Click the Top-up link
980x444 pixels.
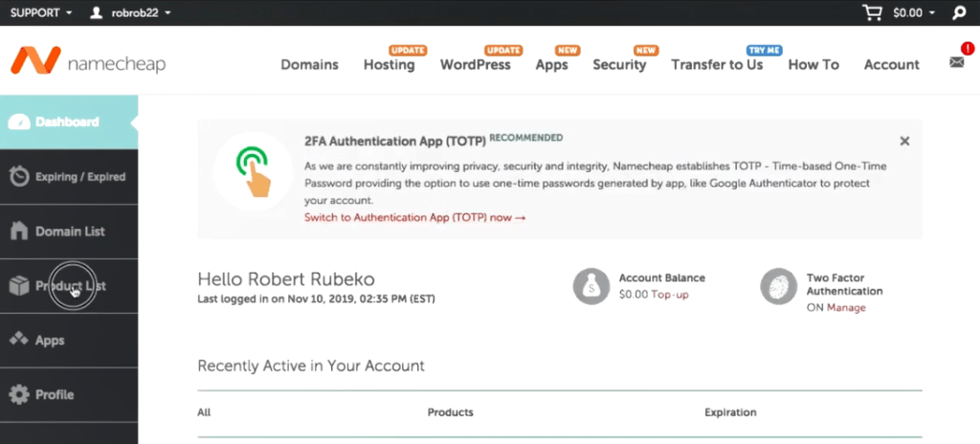(669, 294)
